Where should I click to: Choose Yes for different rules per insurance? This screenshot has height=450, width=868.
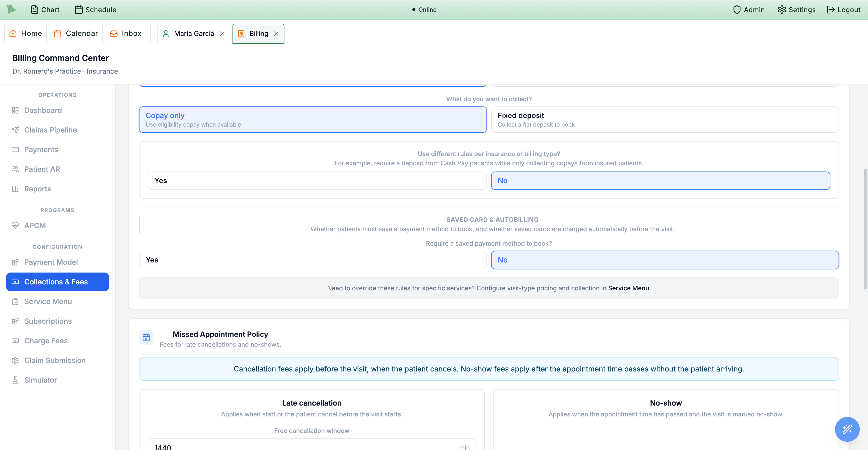[x=317, y=181]
